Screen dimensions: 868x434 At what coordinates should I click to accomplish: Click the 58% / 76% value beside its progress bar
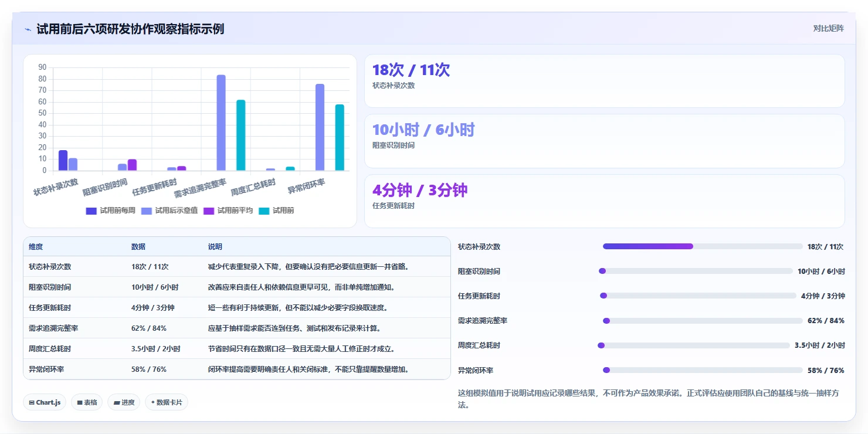[x=826, y=370]
